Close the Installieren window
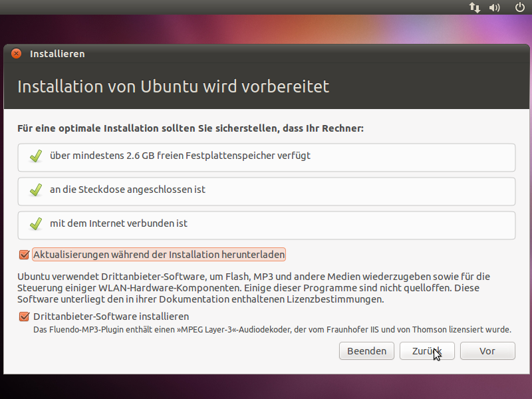Image resolution: width=532 pixels, height=399 pixels. (x=16, y=54)
